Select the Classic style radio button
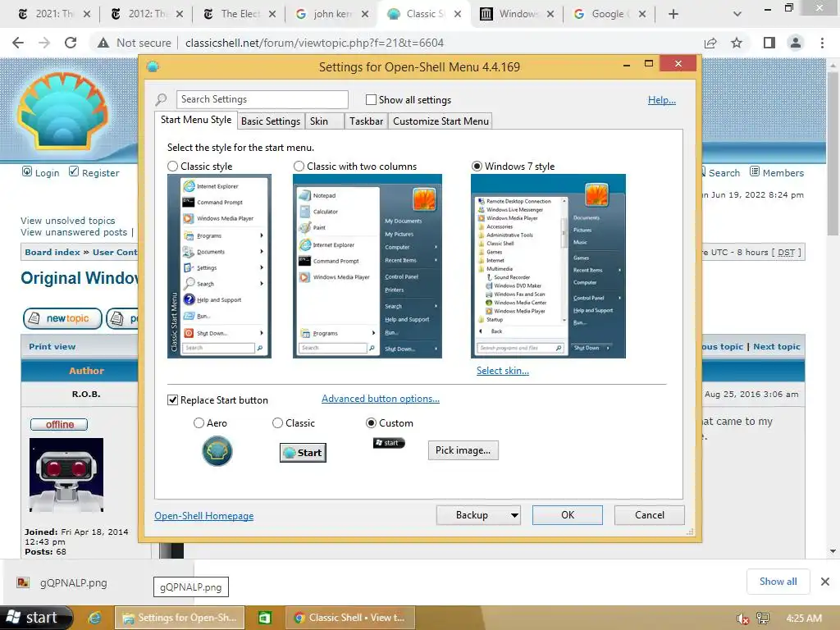The height and width of the screenshot is (630, 840). [x=172, y=166]
